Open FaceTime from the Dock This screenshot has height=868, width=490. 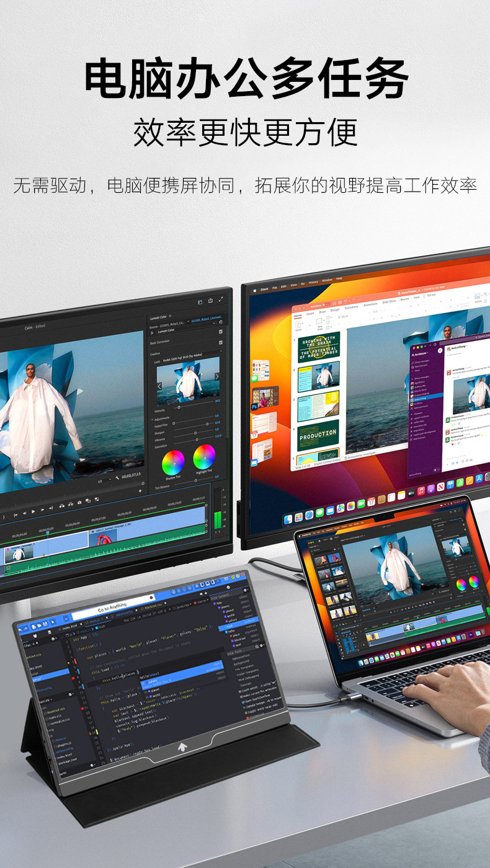tap(361, 503)
